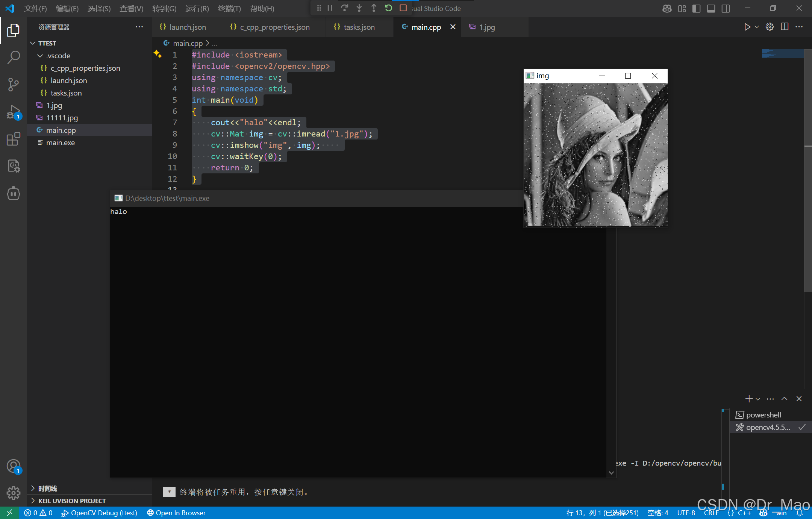Screen dimensions: 812x519
Task: Click the debug Step Over button
Action: click(x=344, y=8)
